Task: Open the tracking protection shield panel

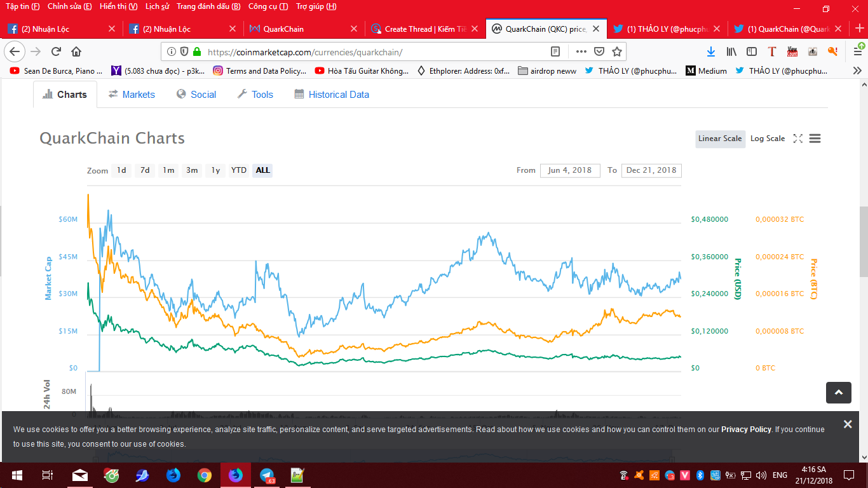Action: click(184, 51)
